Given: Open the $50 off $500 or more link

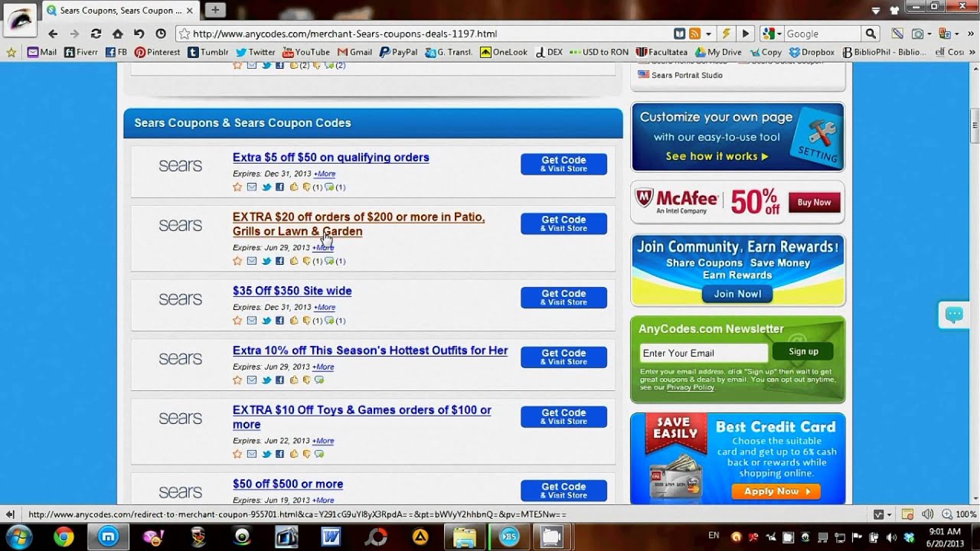Looking at the screenshot, I should [288, 484].
